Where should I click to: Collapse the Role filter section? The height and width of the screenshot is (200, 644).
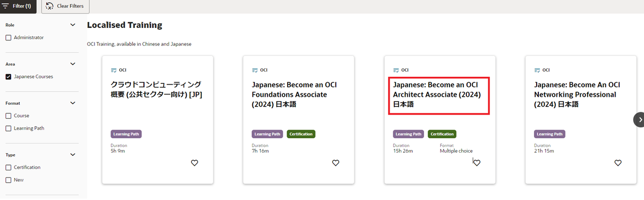73,25
